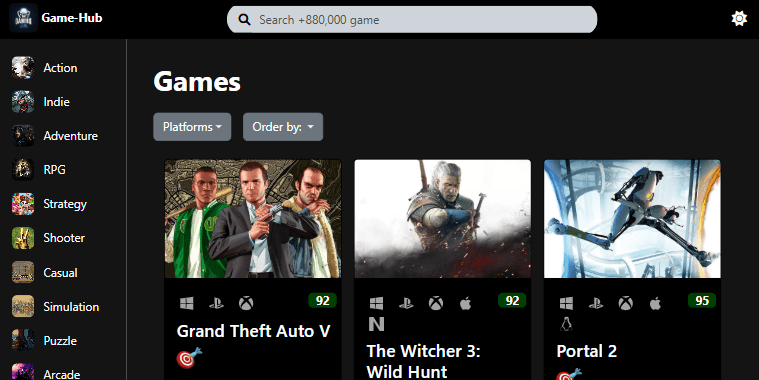Select the Adventure genre label

pos(70,136)
